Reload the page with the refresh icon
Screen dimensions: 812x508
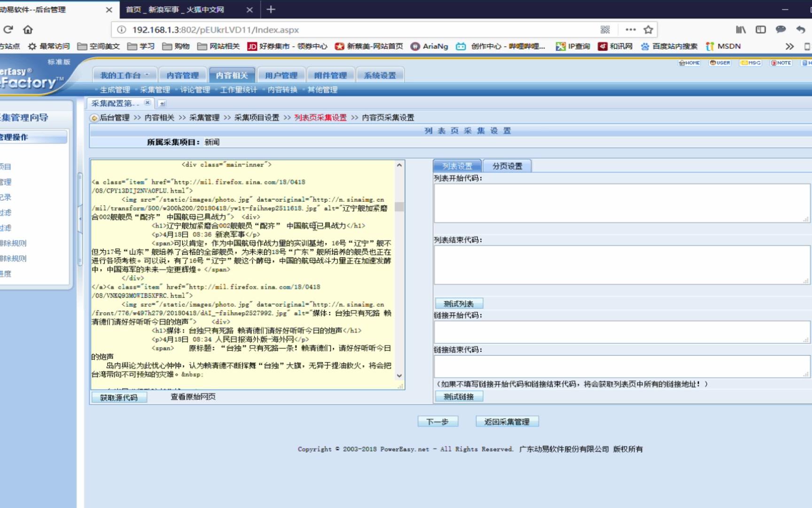coord(8,30)
